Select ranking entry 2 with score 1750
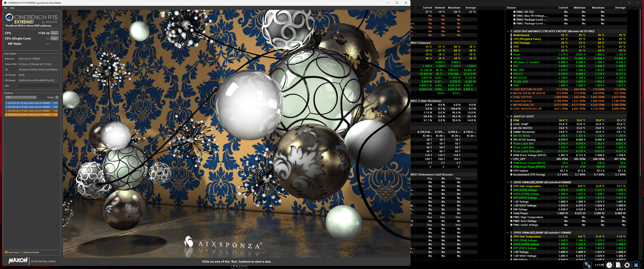 click(x=31, y=107)
